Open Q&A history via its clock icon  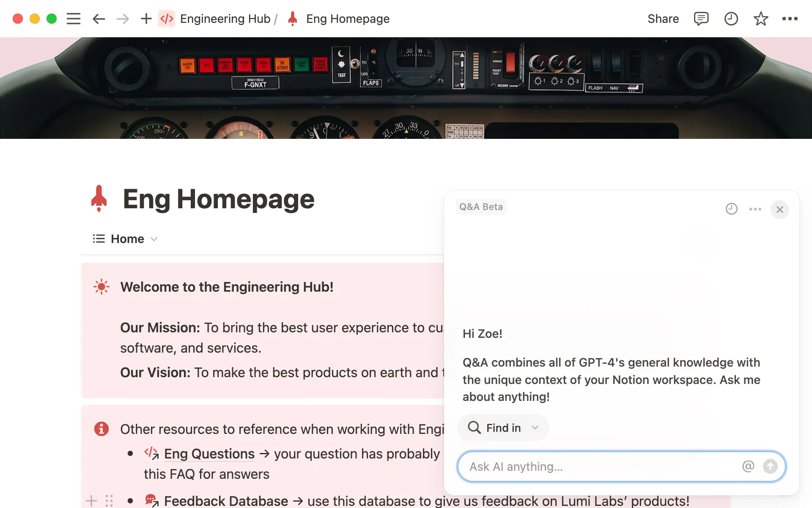click(x=732, y=208)
